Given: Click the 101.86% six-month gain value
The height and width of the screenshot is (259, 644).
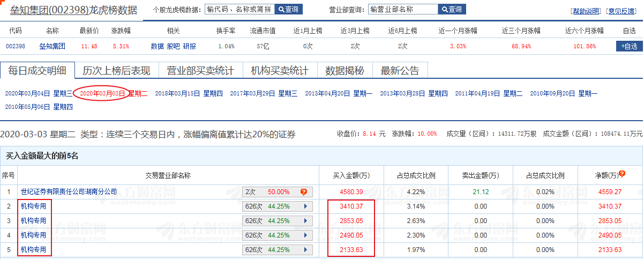Looking at the screenshot, I should (584, 46).
